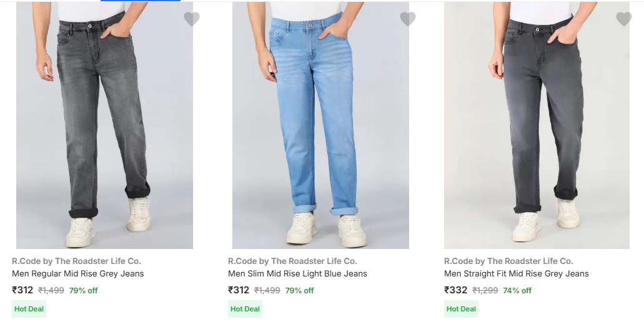The image size is (644, 322).
Task: Open brand link above Slim Light Blue Jeans
Action: point(292,261)
